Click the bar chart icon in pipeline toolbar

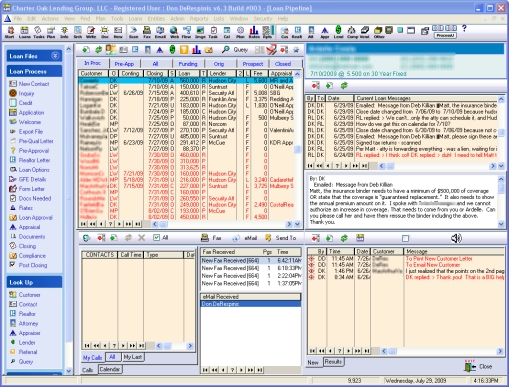pos(196,50)
